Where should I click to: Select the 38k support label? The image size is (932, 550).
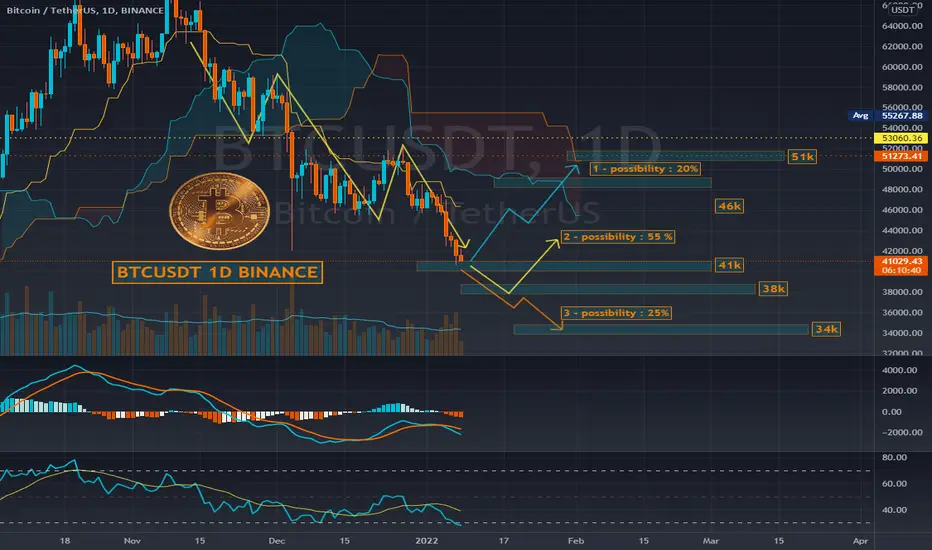tap(773, 289)
